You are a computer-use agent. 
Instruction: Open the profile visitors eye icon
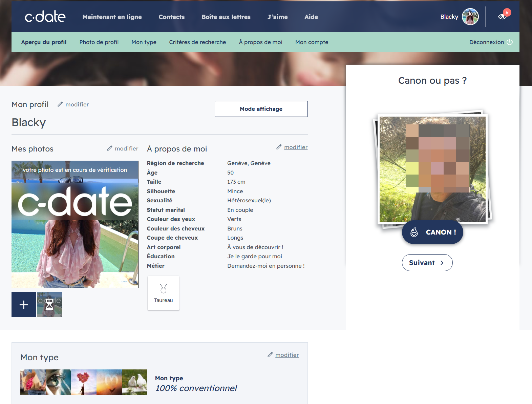[502, 17]
